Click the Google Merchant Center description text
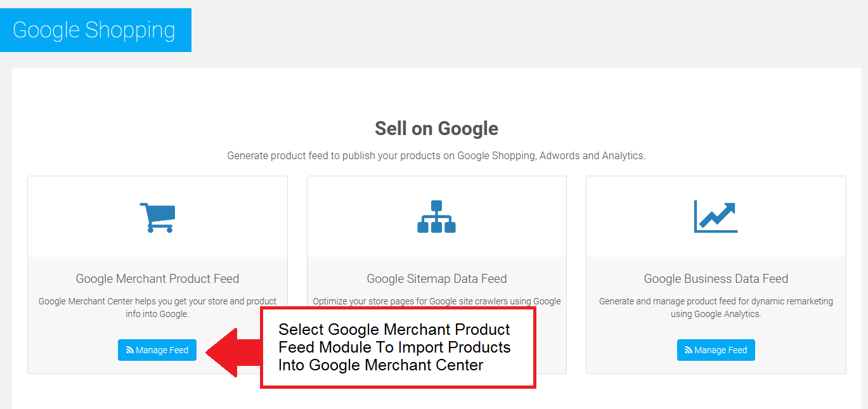This screenshot has height=409, width=868. point(157,307)
